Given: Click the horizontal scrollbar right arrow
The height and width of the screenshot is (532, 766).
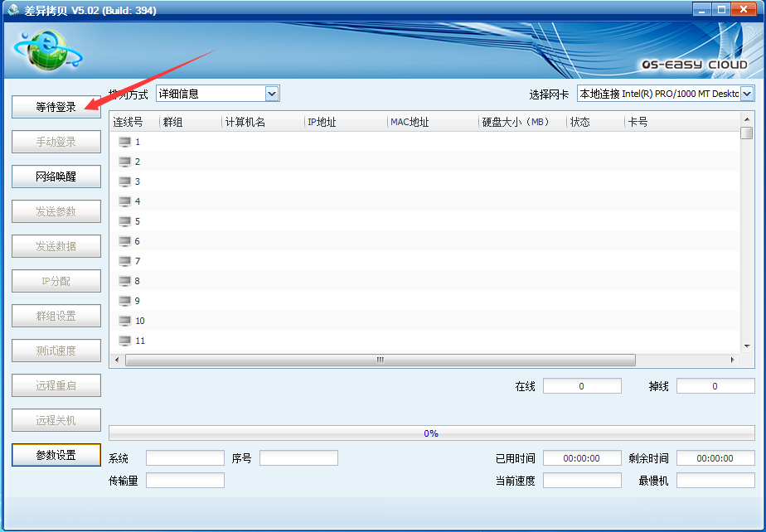Looking at the screenshot, I should point(732,360).
